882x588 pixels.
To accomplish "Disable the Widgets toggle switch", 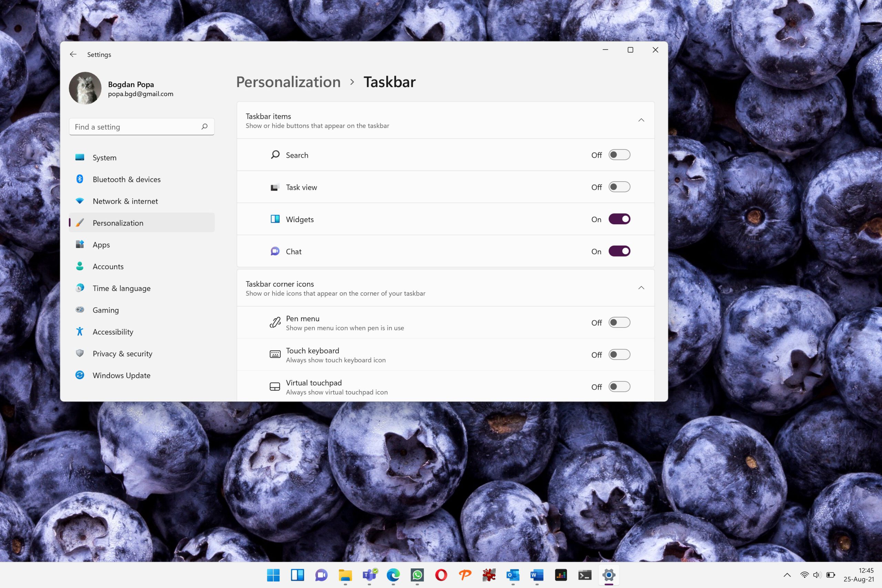I will [x=619, y=219].
